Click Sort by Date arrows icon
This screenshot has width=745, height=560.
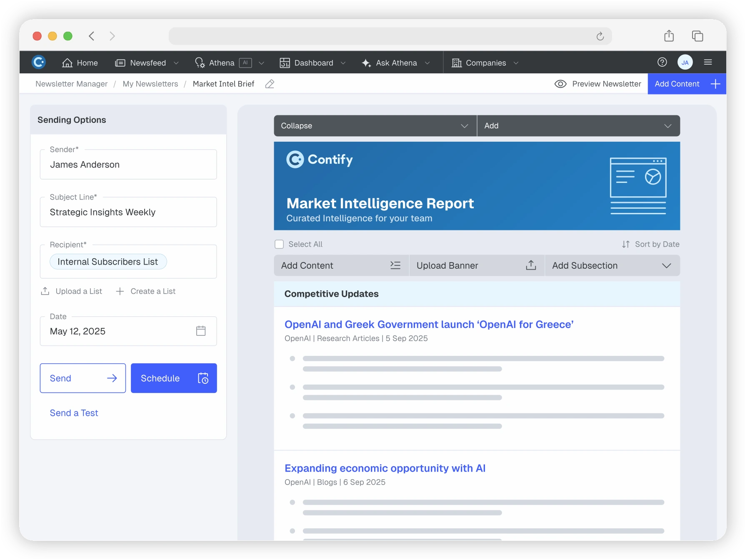pos(625,244)
